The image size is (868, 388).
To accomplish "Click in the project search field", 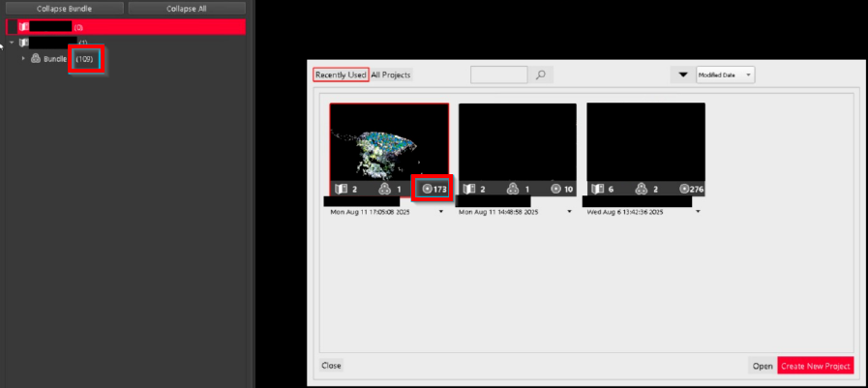I will point(498,75).
